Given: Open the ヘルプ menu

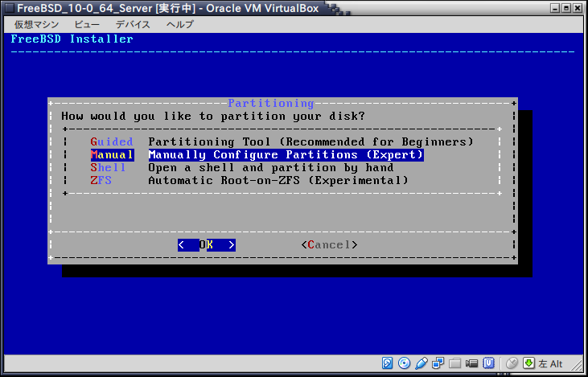Looking at the screenshot, I should coord(180,24).
